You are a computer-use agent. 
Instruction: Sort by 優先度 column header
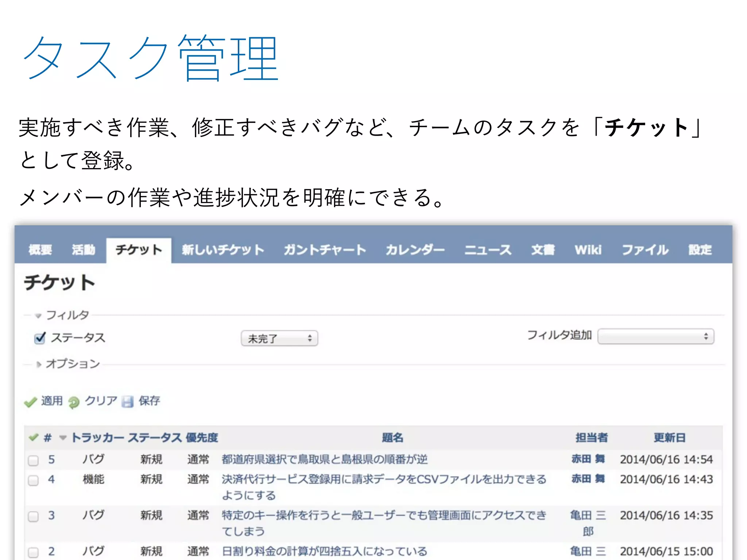[202, 437]
